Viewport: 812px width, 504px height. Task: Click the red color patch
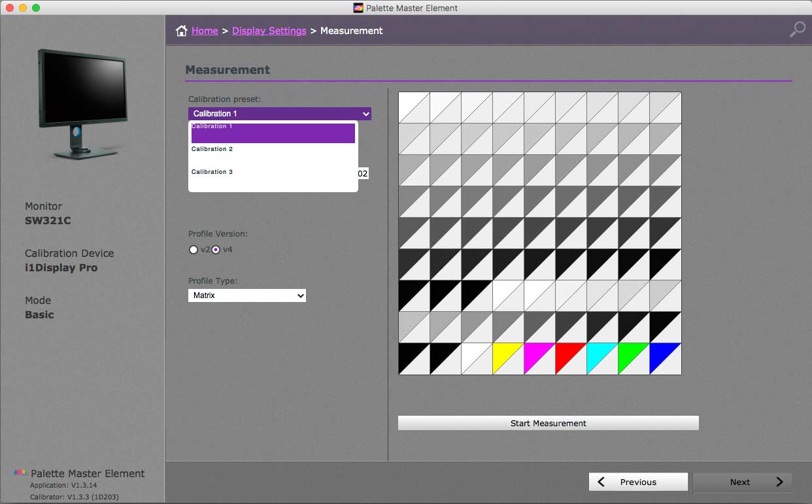[571, 359]
